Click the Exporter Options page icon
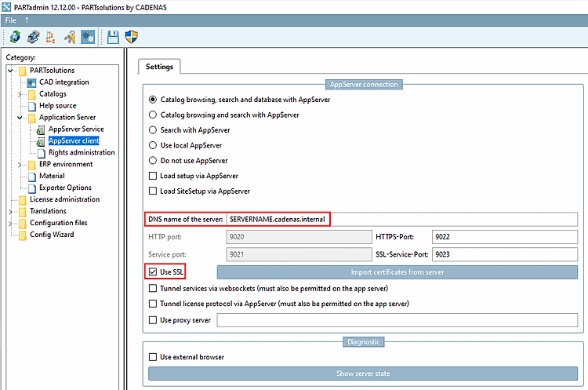 (32, 188)
